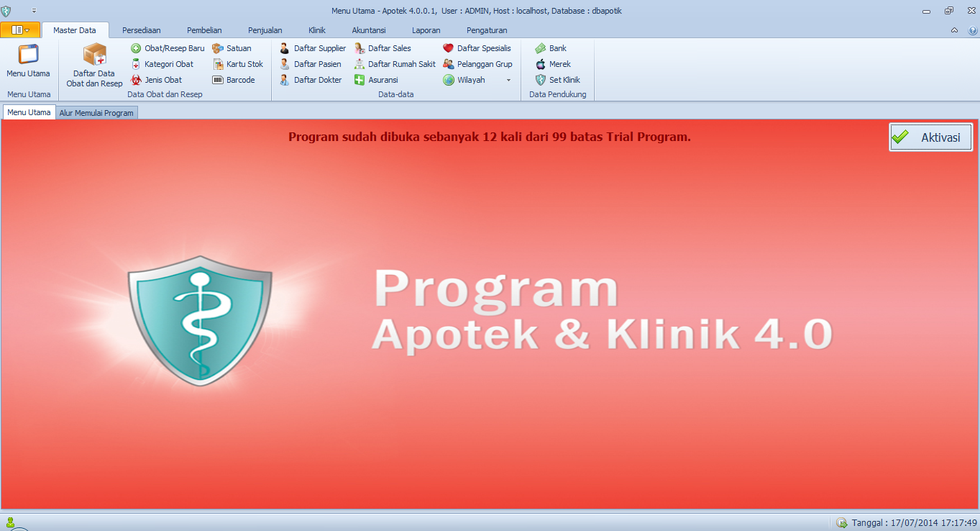The width and height of the screenshot is (980, 531).
Task: Open Kartu Stok stock card
Action: pos(238,64)
